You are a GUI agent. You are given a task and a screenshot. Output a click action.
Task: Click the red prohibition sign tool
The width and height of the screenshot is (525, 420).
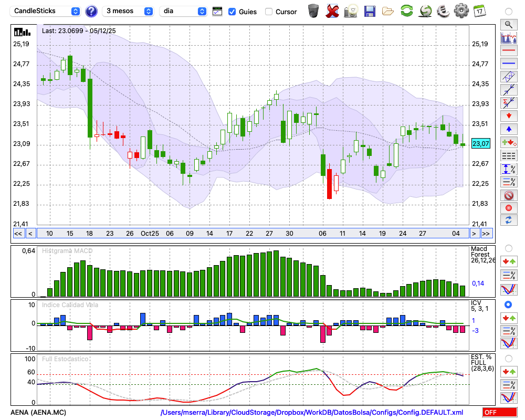pyautogui.click(x=508, y=195)
